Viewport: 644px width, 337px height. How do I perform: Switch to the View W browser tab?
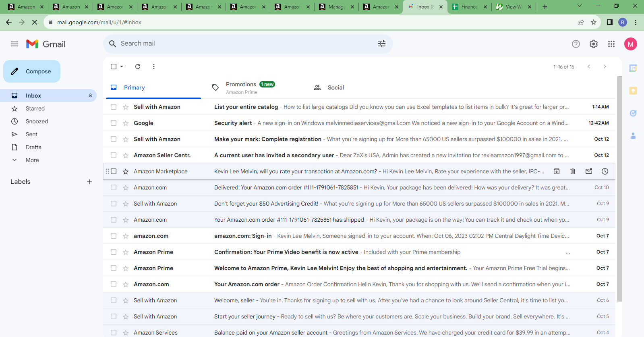[x=513, y=7]
